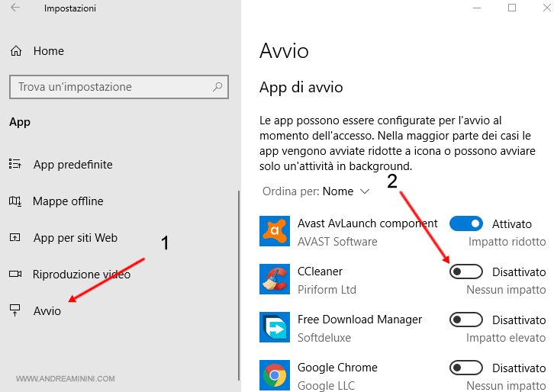Screen dimensions: 554x392
Task: Click the CCleaner app icon
Action: tap(275, 279)
